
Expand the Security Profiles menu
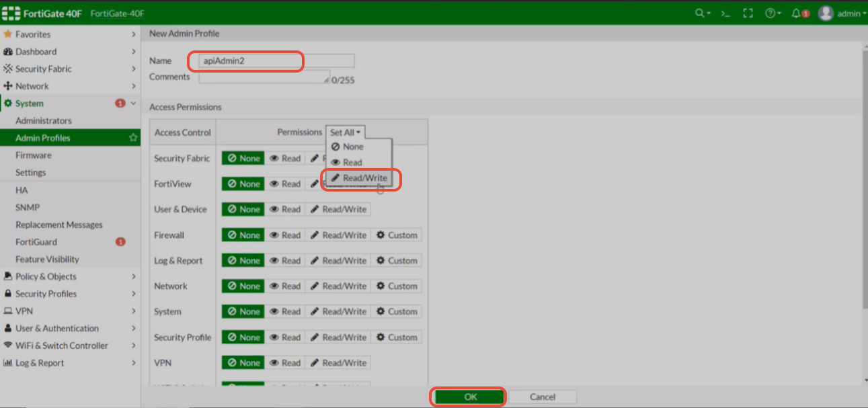tap(70, 294)
